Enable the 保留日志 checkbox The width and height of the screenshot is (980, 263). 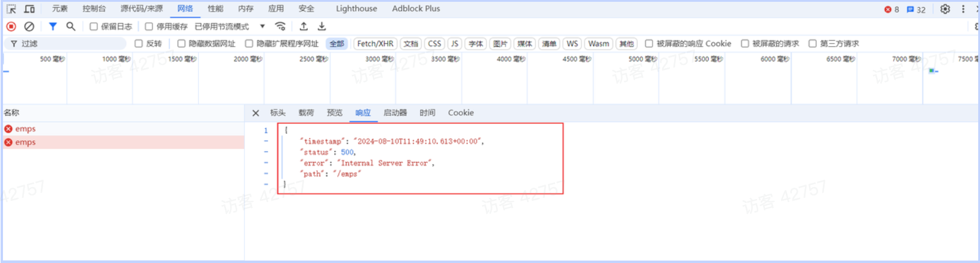[x=94, y=26]
